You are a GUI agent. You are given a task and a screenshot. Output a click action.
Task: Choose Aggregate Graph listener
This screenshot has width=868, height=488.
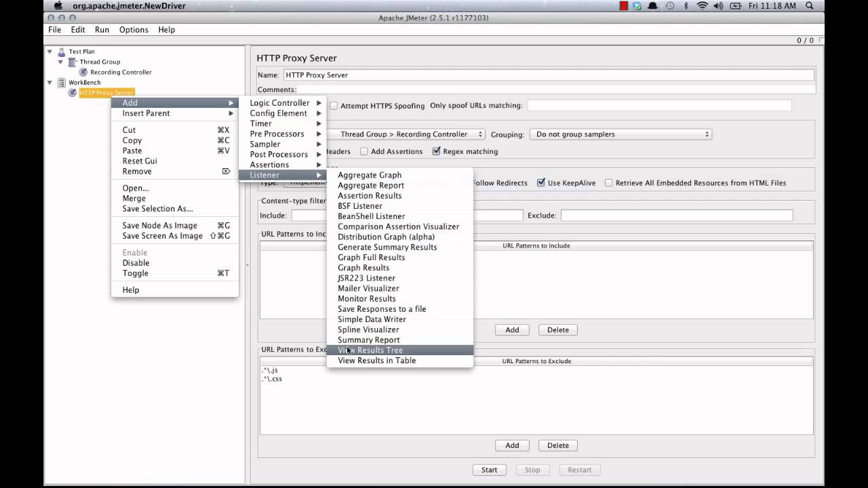400,175
